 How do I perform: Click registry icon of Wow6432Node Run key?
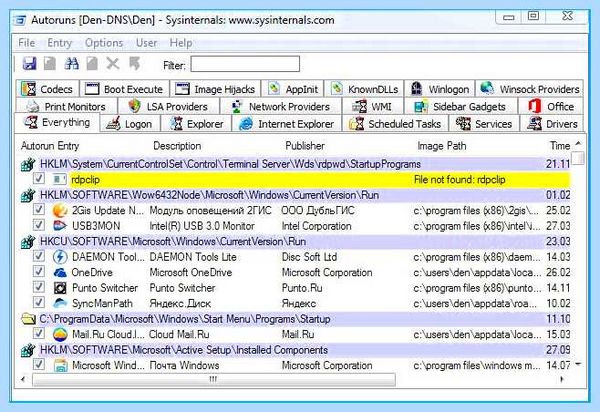tap(28, 195)
